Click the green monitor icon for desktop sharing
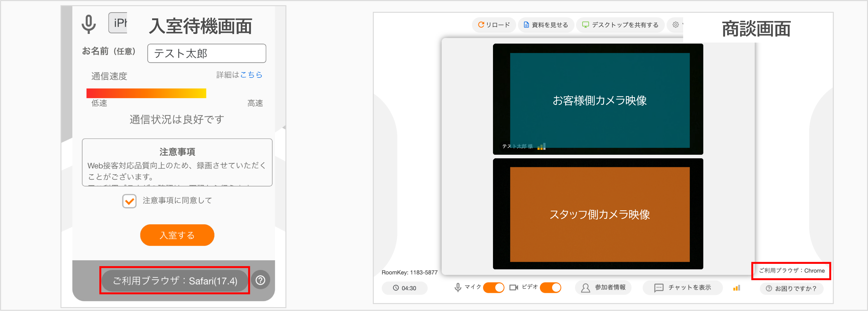 tap(586, 25)
